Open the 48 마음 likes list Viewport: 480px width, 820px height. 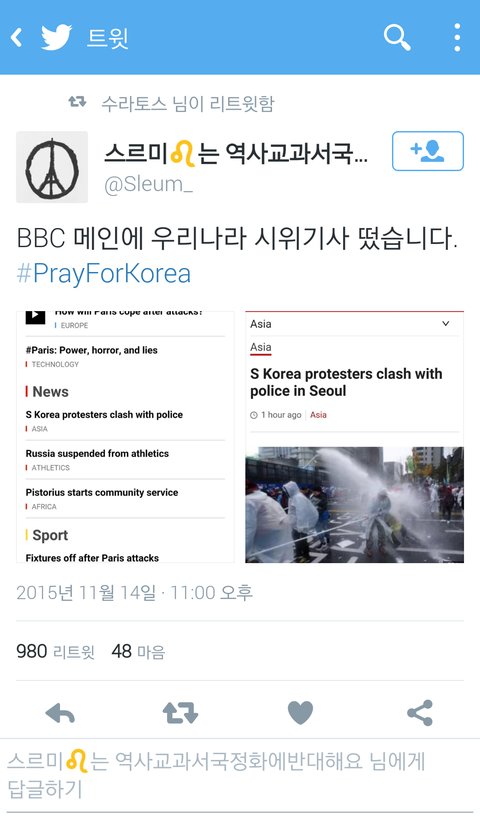[x=138, y=652]
